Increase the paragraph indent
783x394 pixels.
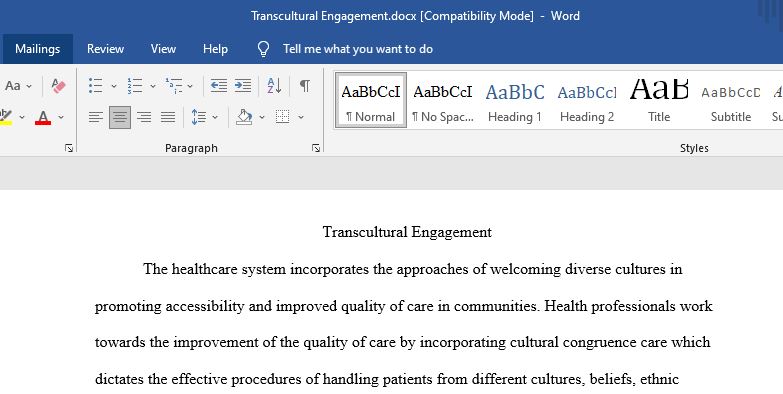click(x=243, y=86)
